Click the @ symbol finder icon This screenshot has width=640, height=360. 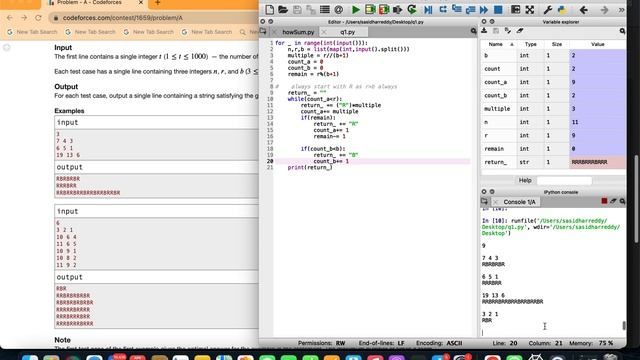click(x=338, y=9)
